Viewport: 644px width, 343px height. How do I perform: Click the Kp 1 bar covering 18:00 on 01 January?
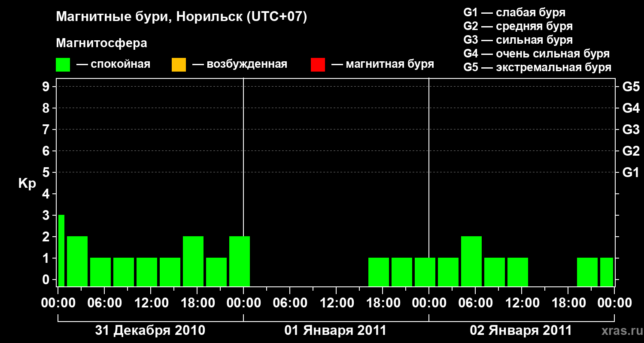pos(379,272)
